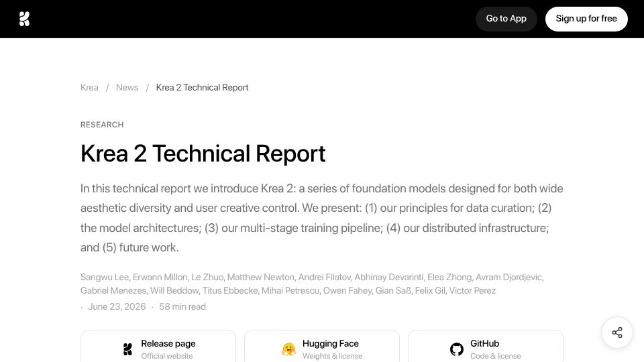
Task: Click author name Sangwu Lee
Action: pyautogui.click(x=105, y=277)
